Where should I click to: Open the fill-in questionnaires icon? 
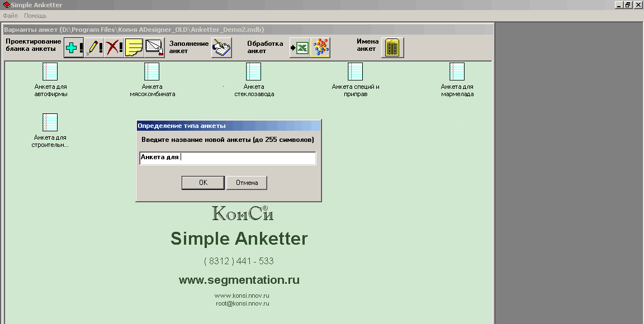click(221, 47)
